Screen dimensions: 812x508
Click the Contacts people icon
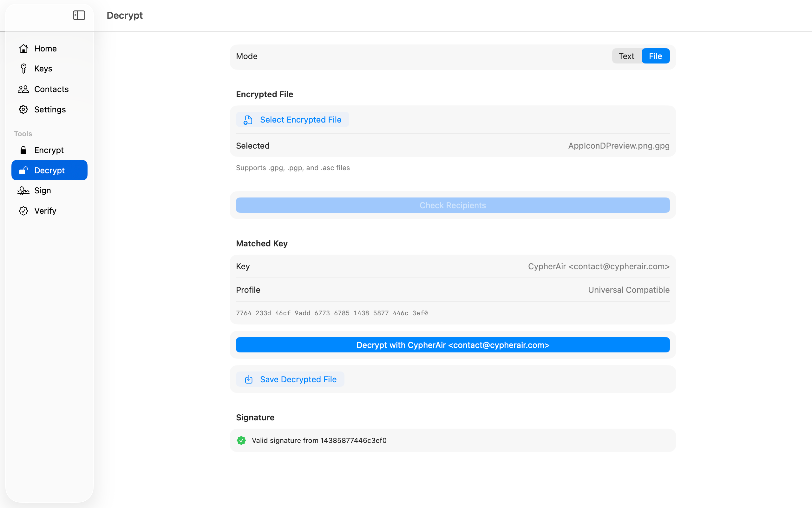tap(23, 89)
